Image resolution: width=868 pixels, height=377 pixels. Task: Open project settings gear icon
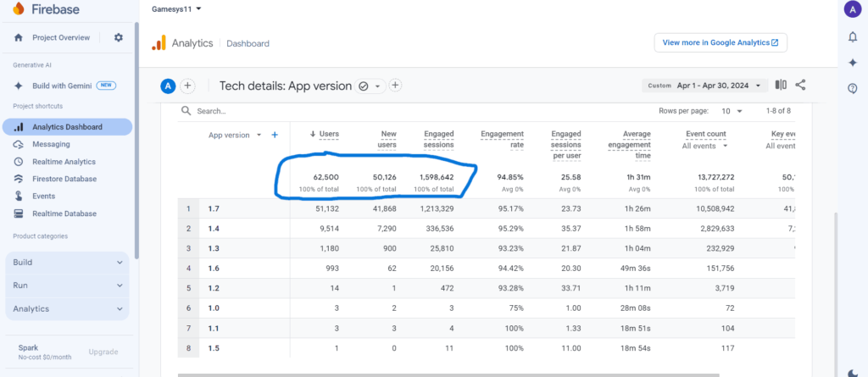(119, 37)
